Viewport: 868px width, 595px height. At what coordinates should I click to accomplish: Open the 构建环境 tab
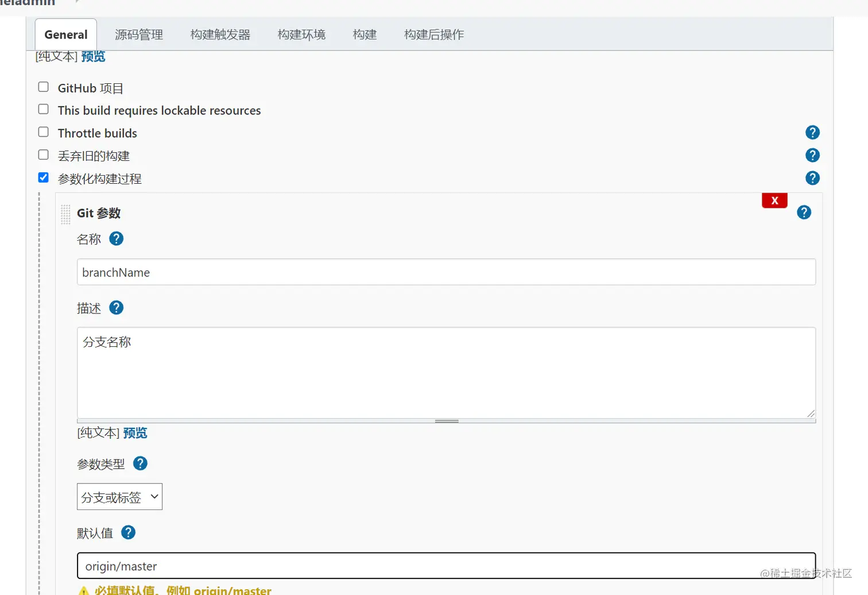[301, 34]
